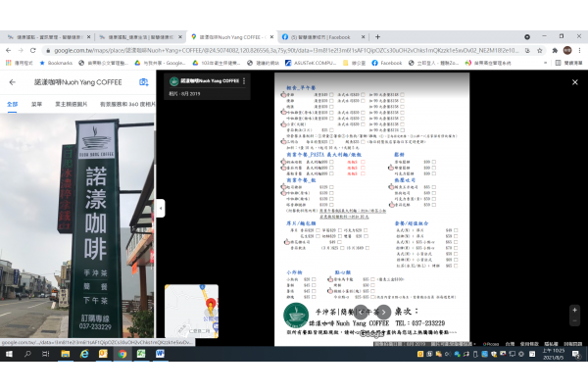Open Task View on the taskbar

(x=46, y=354)
